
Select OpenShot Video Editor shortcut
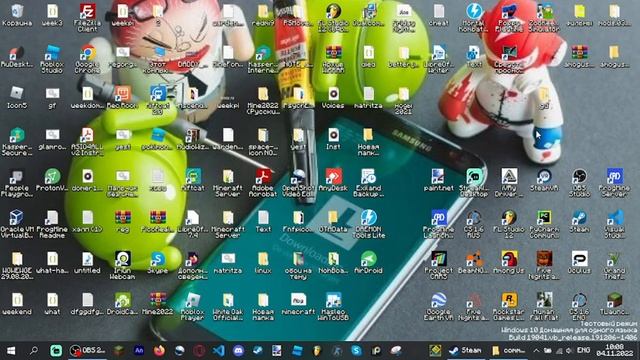(x=298, y=183)
